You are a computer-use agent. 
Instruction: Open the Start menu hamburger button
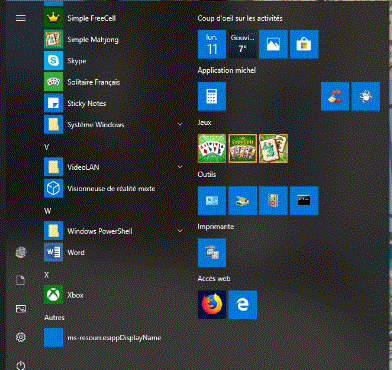coord(21,18)
